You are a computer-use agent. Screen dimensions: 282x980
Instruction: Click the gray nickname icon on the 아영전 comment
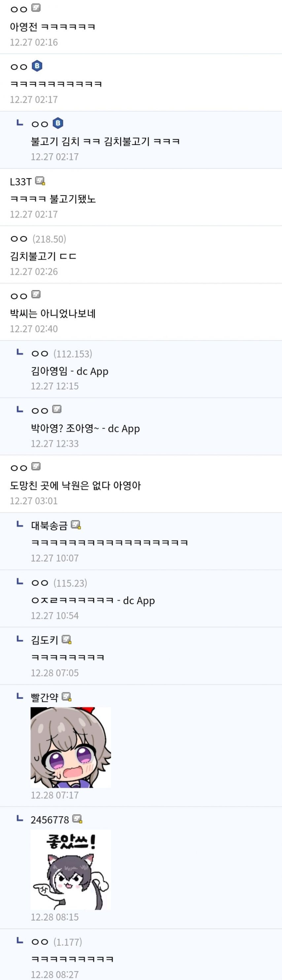pos(36,8)
